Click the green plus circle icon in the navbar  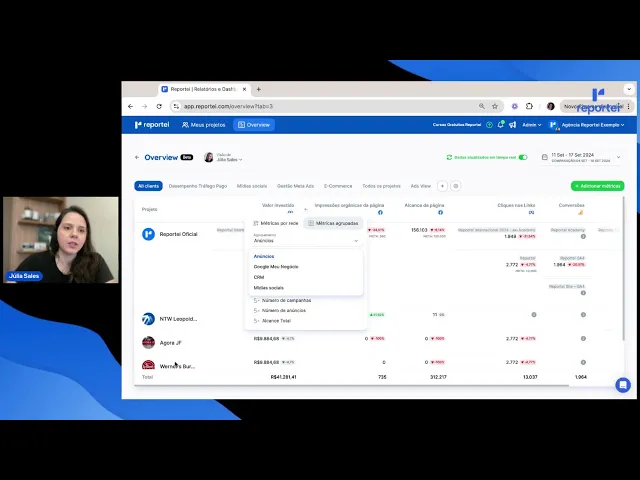click(x=489, y=125)
